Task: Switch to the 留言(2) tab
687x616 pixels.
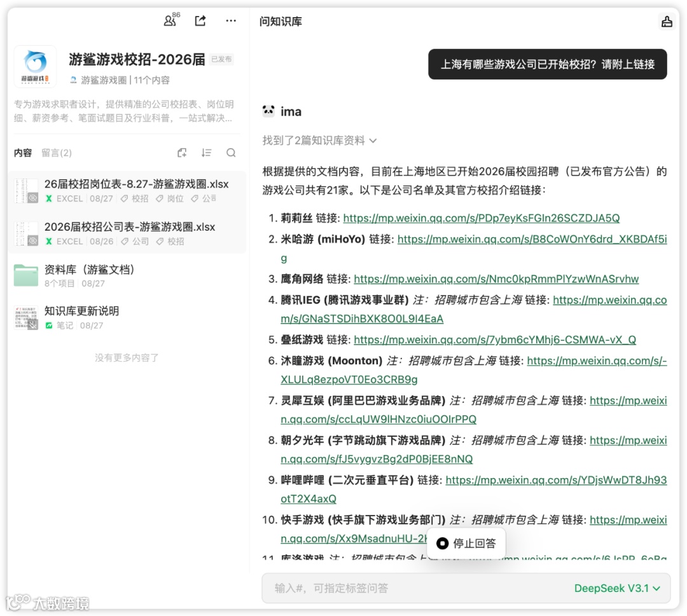Action: pos(57,153)
